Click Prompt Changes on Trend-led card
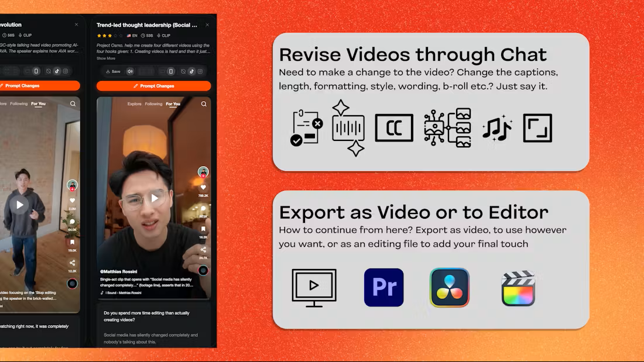The width and height of the screenshot is (644, 362). pyautogui.click(x=153, y=86)
